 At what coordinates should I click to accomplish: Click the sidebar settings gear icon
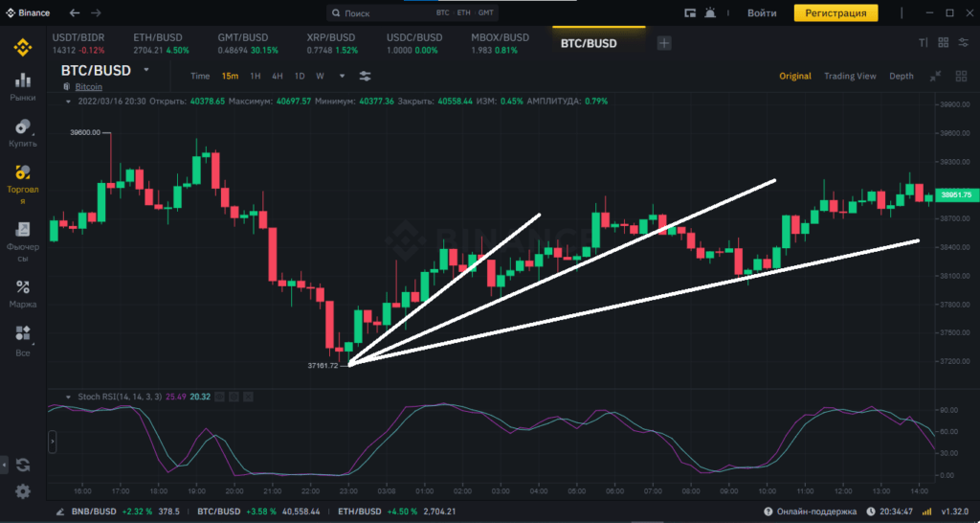(x=23, y=490)
